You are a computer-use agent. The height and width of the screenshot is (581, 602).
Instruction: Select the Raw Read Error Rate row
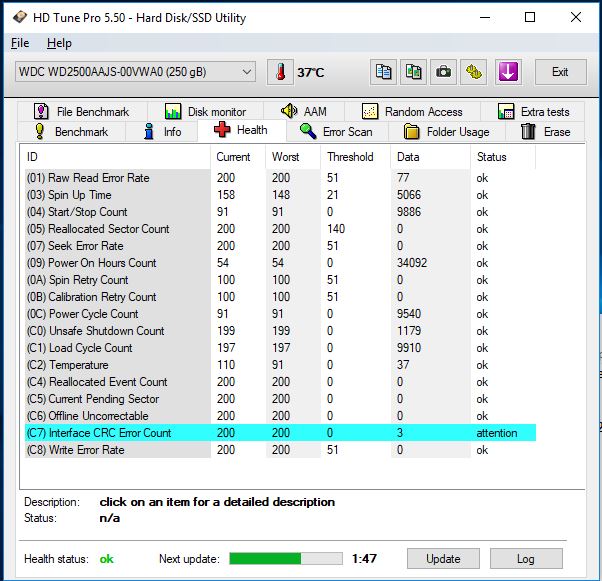(280, 178)
